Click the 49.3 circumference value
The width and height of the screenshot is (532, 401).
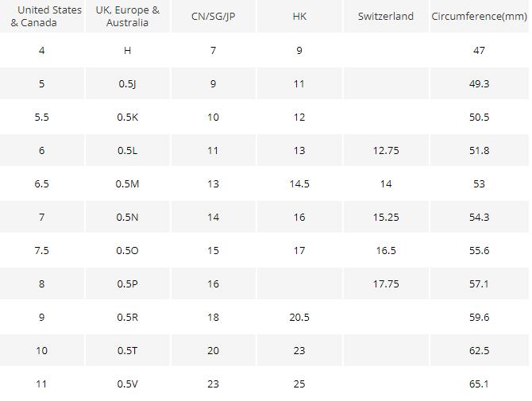tap(479, 84)
